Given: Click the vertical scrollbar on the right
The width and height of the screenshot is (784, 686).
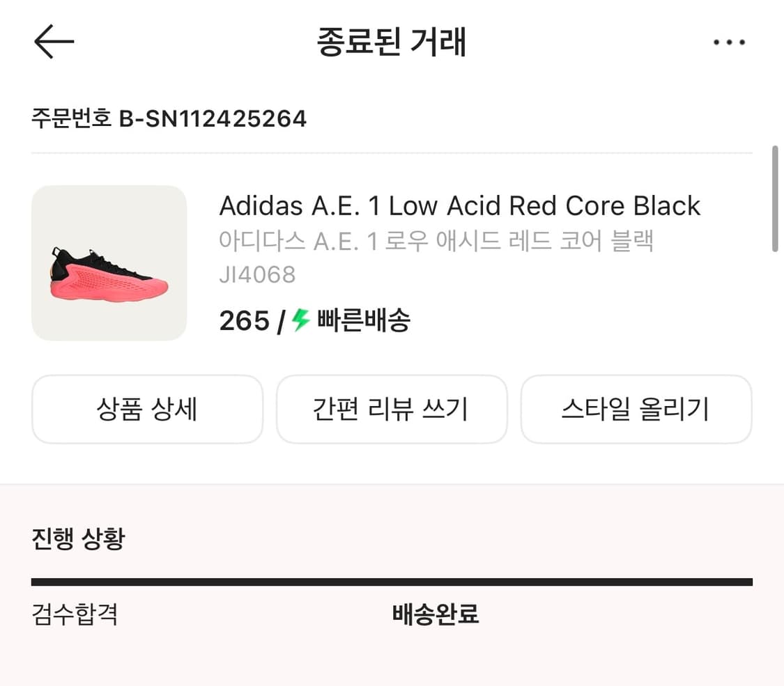Looking at the screenshot, I should (774, 198).
